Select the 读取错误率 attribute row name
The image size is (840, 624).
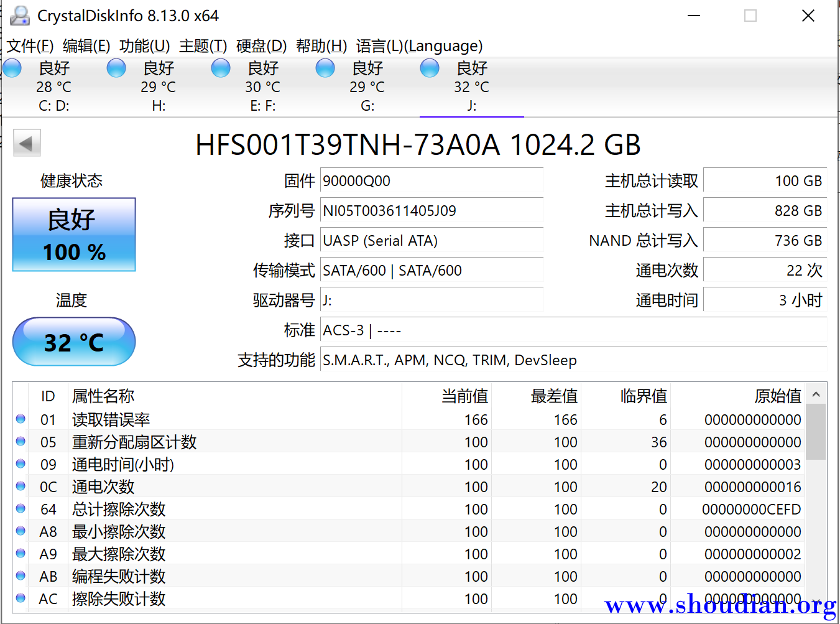111,419
